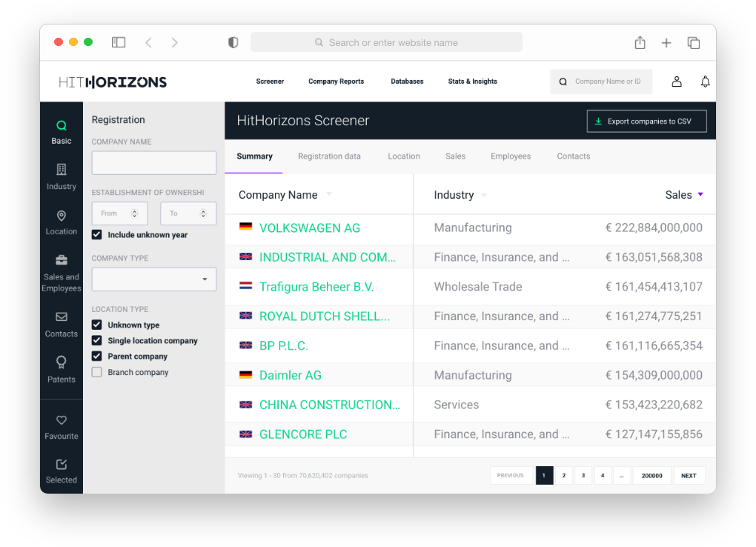The width and height of the screenshot is (756, 547).
Task: Click the search magnifier in company search
Action: click(563, 82)
